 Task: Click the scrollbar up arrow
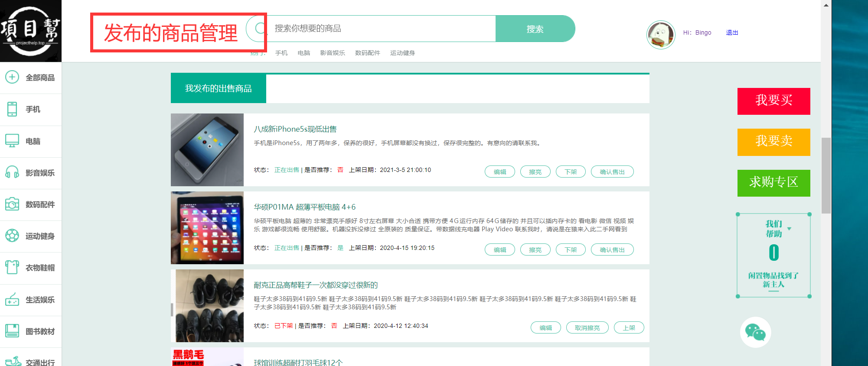click(x=826, y=5)
